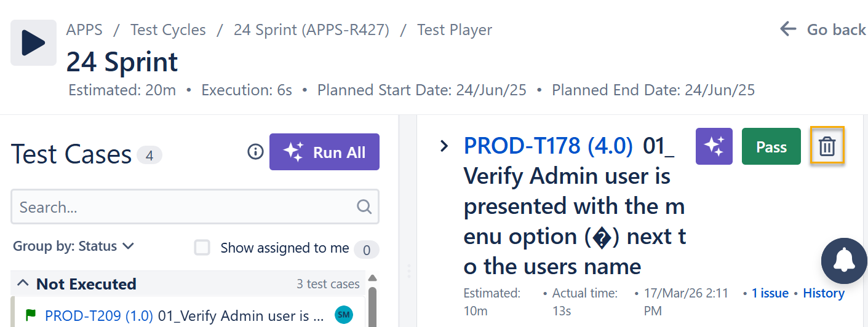The height and width of the screenshot is (327, 868).
Task: Open the Group by Status dropdown
Action: click(x=73, y=246)
